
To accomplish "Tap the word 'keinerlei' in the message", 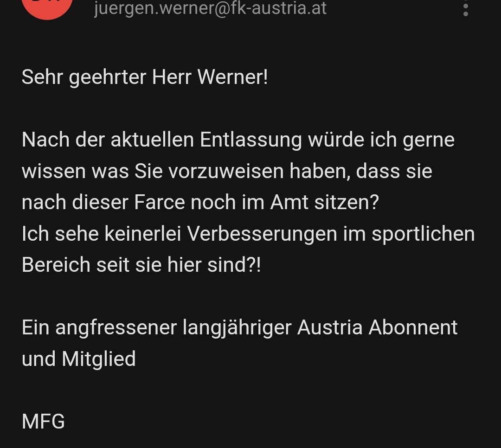I will tap(143, 234).
